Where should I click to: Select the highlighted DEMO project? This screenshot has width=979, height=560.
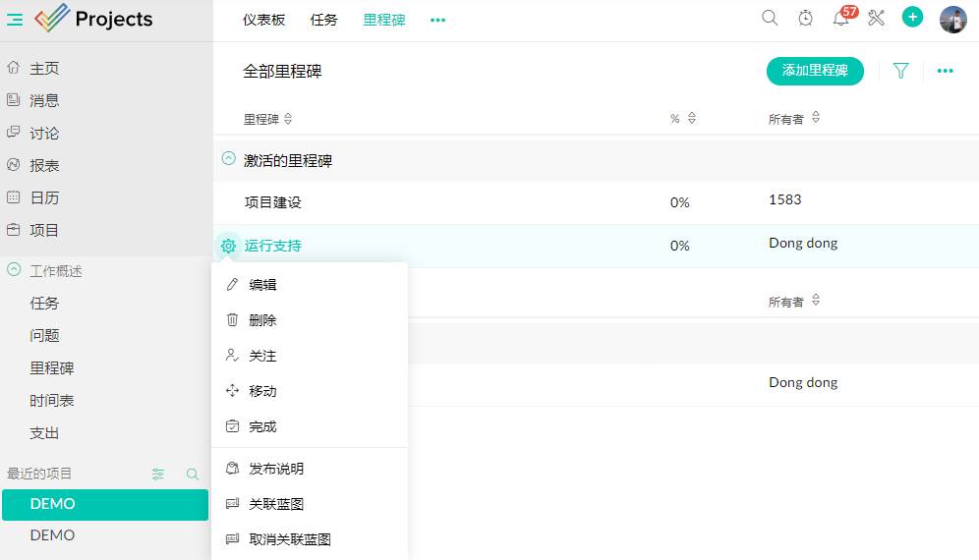point(105,504)
